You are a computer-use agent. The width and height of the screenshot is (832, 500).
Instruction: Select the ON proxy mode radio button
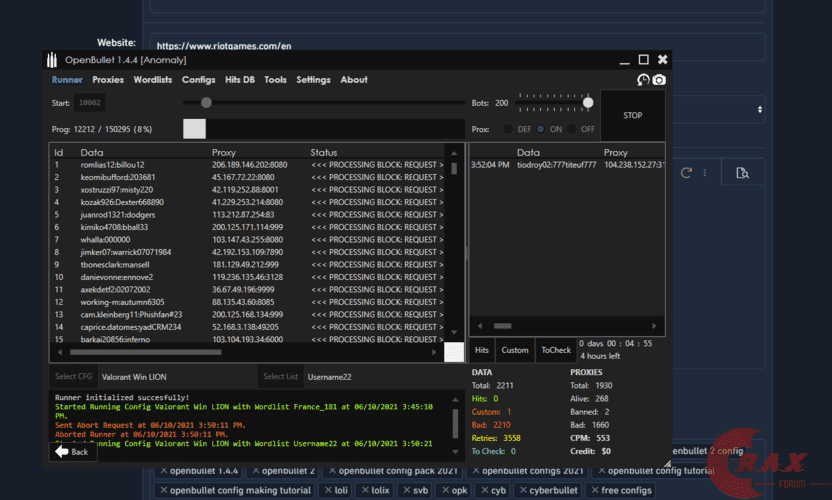[542, 129]
